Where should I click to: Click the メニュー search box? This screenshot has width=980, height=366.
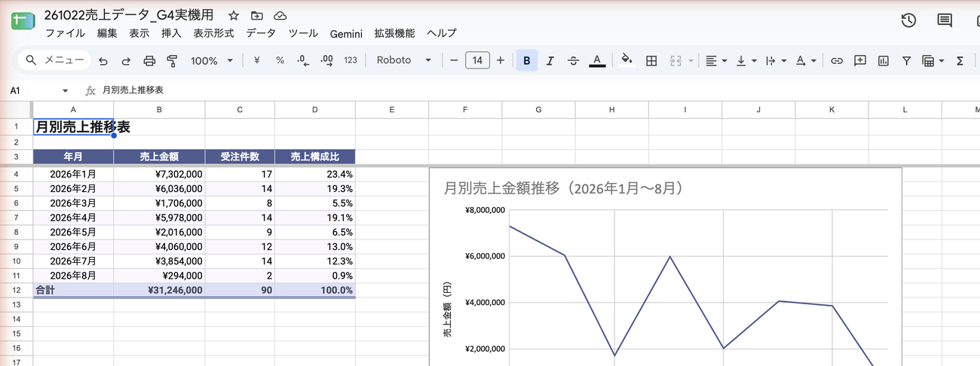(54, 60)
